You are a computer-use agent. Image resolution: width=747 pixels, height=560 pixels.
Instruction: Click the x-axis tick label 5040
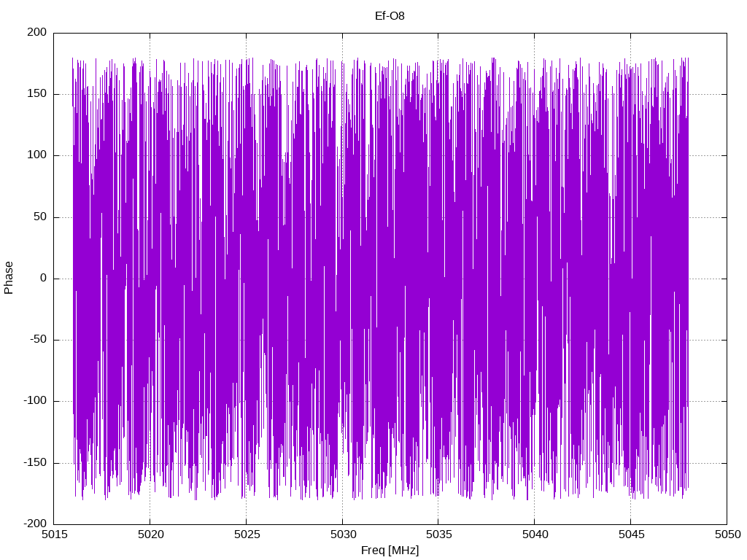coord(535,534)
